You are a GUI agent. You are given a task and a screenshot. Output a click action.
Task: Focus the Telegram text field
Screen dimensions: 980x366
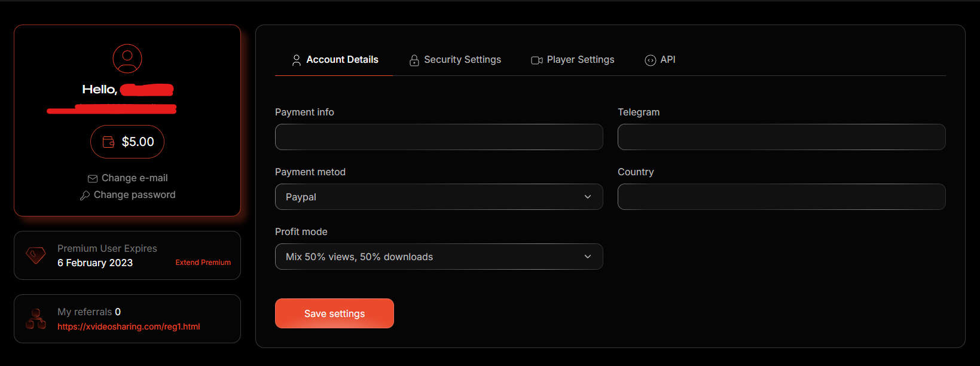click(781, 137)
